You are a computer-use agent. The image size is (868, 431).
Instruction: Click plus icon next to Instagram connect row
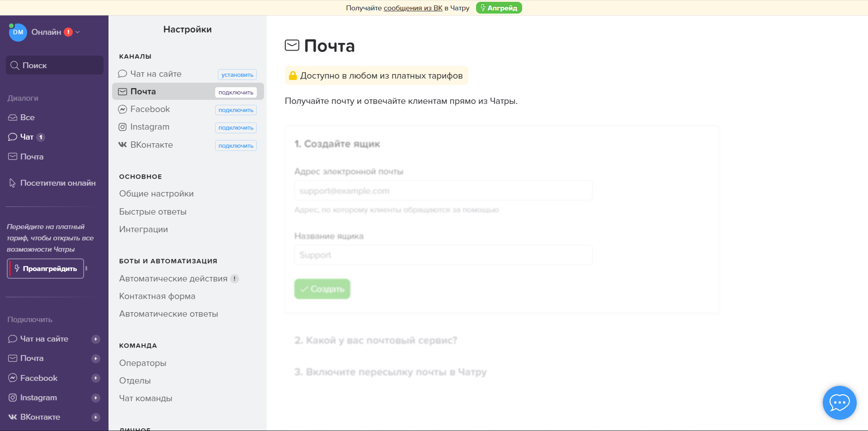point(95,398)
